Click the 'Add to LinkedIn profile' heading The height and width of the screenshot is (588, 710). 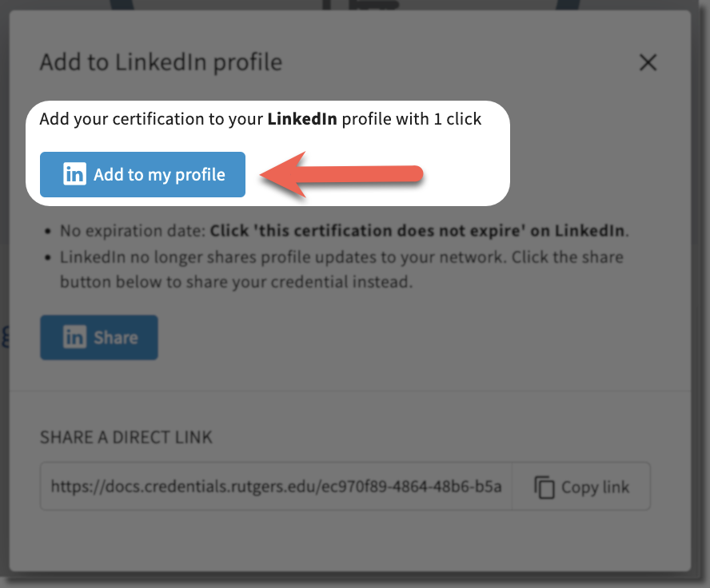point(160,62)
